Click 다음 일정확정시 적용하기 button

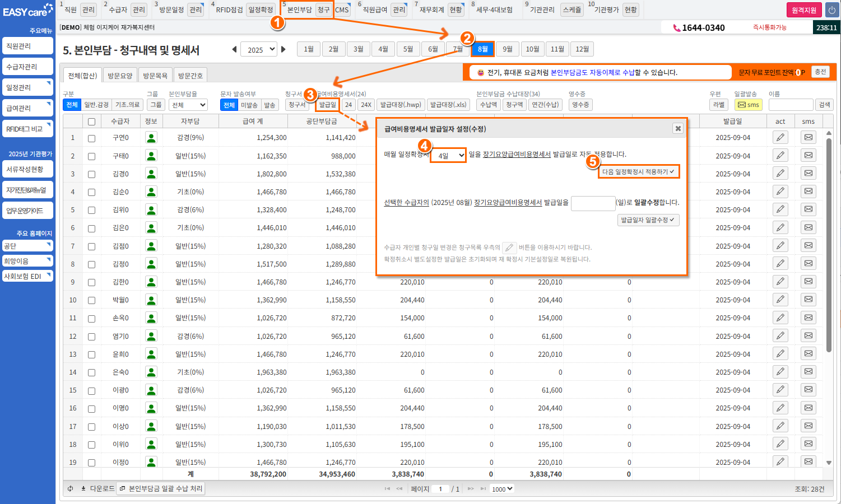point(638,172)
